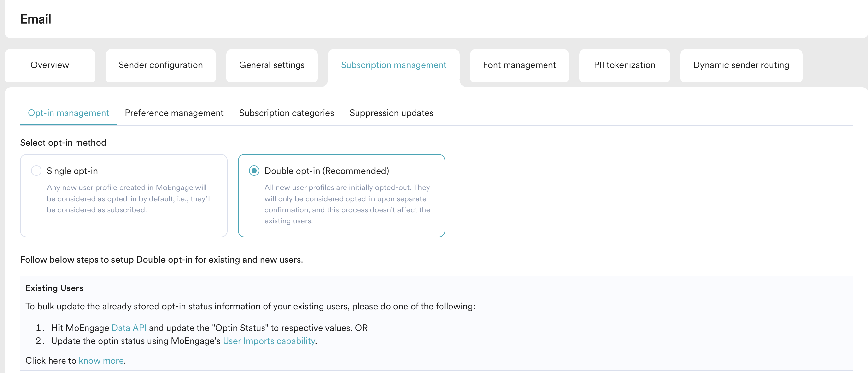The height and width of the screenshot is (373, 868).
Task: View the Suppression updates sub-tab
Action: (391, 113)
